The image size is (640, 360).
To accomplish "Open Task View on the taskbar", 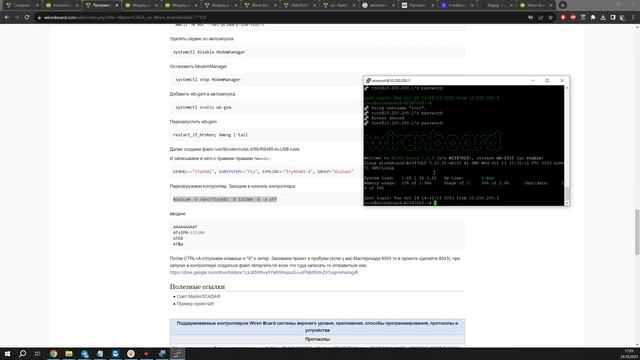I will pos(38,353).
